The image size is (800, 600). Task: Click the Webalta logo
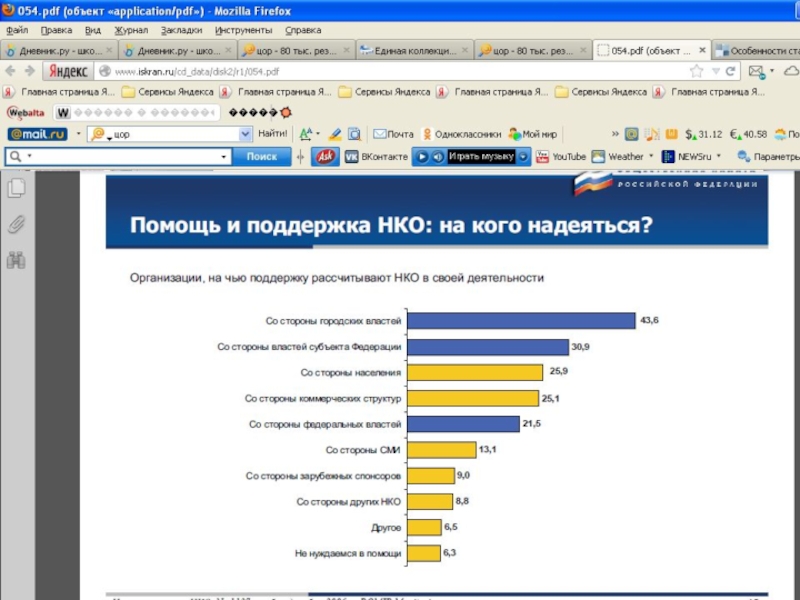pos(26,112)
